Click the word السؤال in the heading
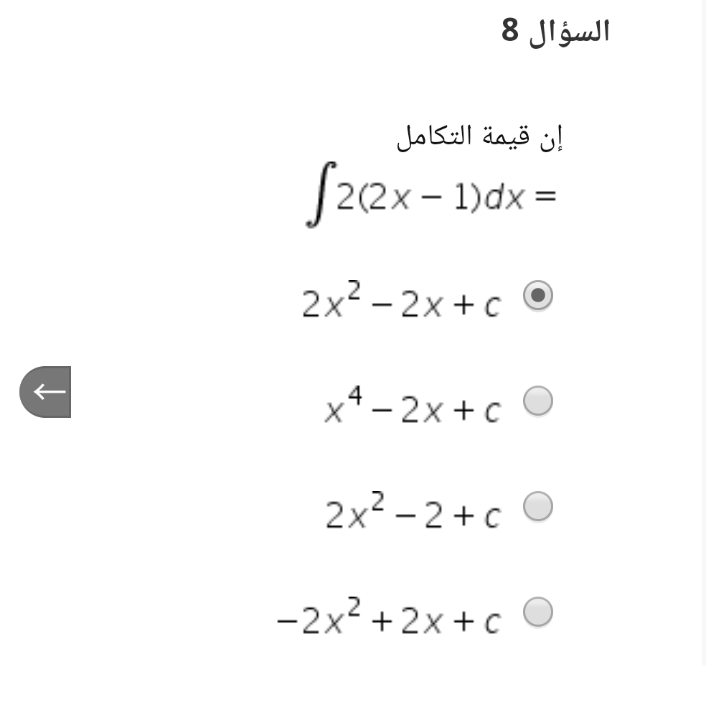706x728 pixels. (570, 32)
